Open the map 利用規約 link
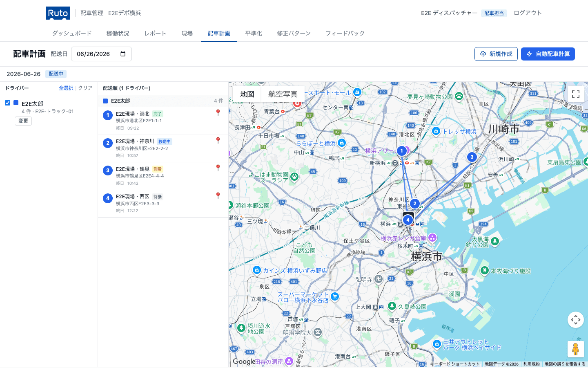The image size is (588, 368). (x=532, y=364)
